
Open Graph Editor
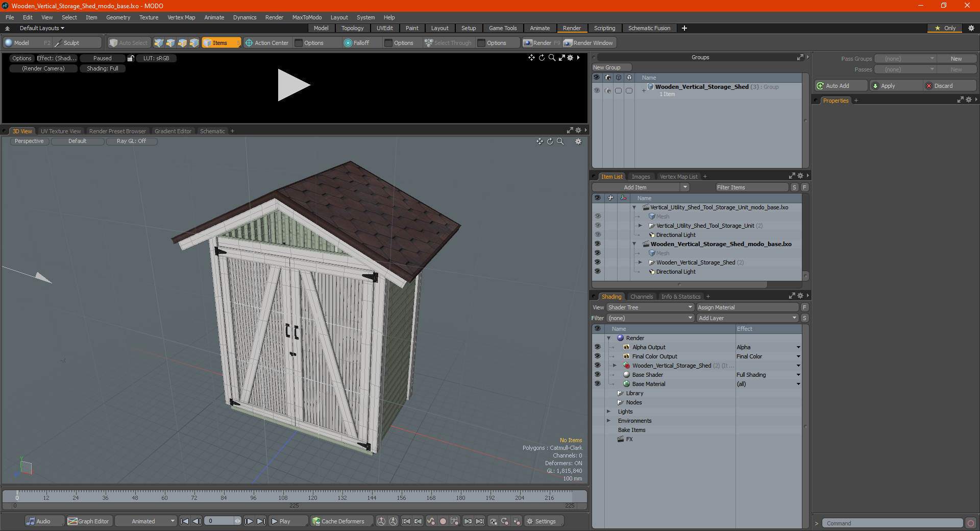click(88, 521)
